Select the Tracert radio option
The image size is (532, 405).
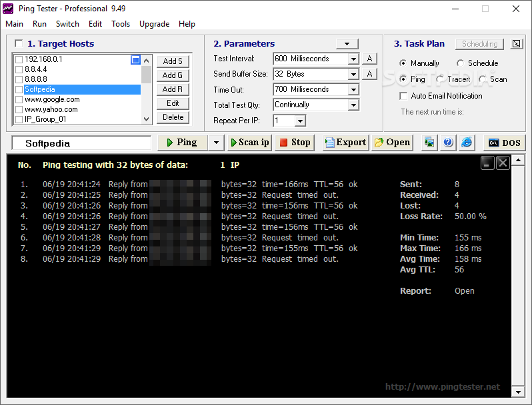(440, 79)
